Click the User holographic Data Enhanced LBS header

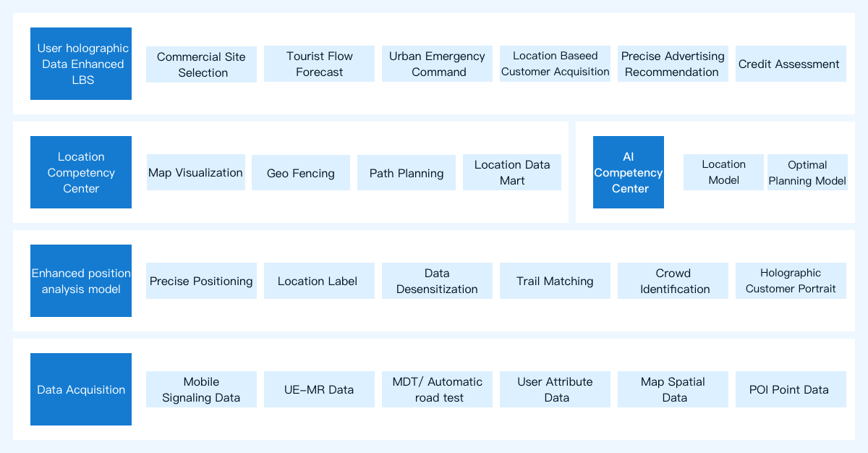[x=81, y=64]
